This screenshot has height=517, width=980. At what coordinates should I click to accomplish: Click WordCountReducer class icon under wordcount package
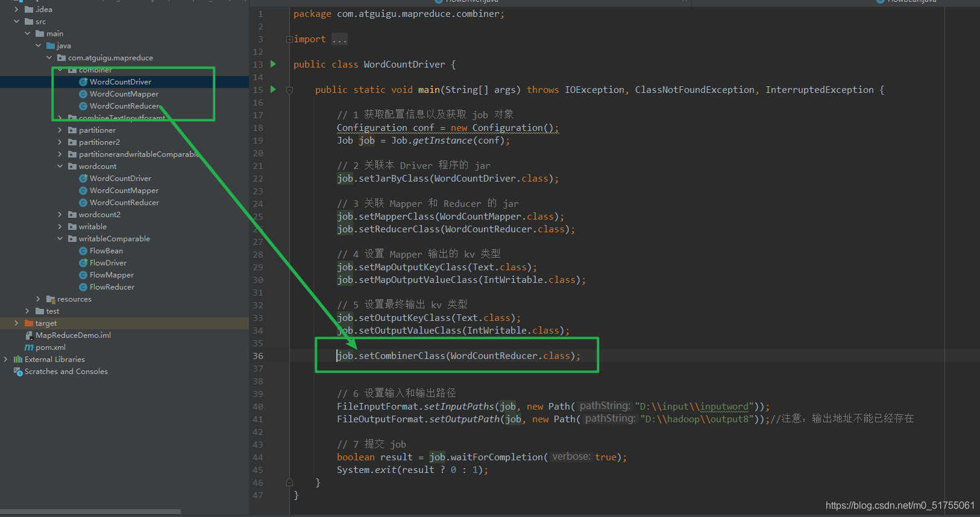click(x=83, y=203)
